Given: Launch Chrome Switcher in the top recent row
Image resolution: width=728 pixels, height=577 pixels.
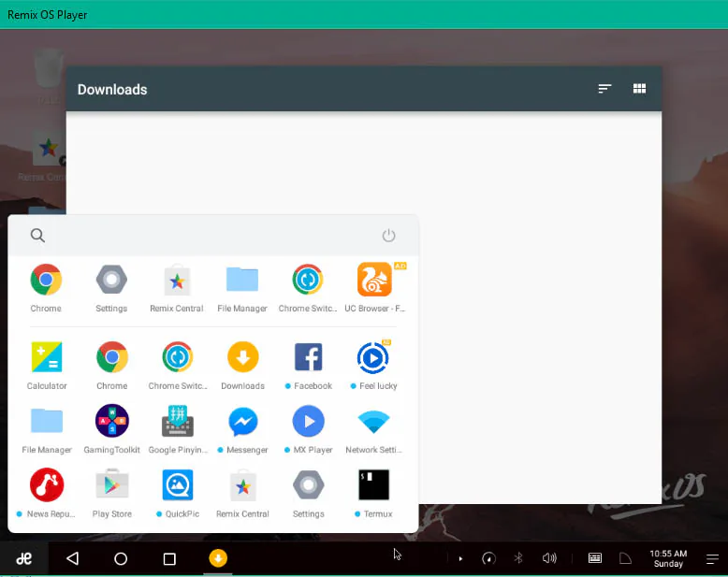Looking at the screenshot, I should (307, 280).
